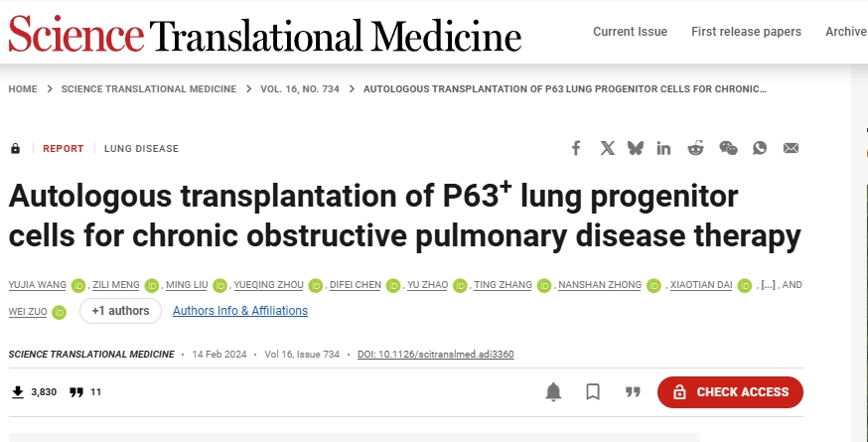This screenshot has width=868, height=442.
Task: Expand the hidden authors ellipsis
Action: tap(767, 286)
